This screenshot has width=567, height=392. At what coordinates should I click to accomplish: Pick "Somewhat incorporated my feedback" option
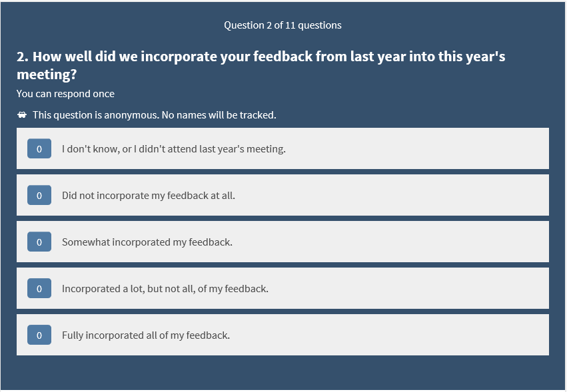coord(147,242)
